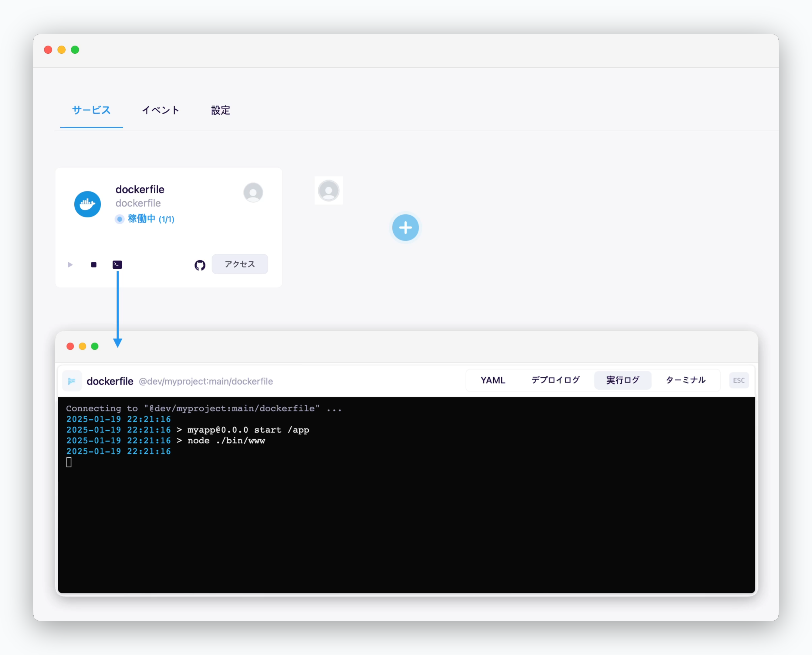Close the log panel with ESC button
The width and height of the screenshot is (812, 655).
click(739, 380)
